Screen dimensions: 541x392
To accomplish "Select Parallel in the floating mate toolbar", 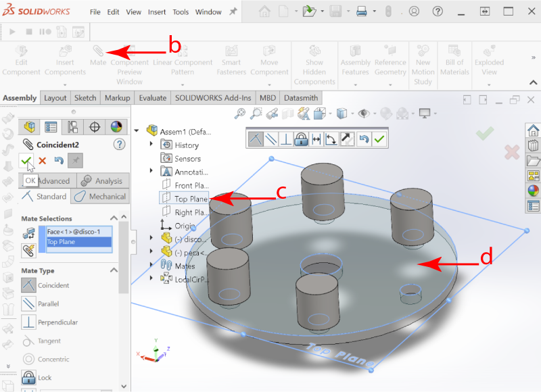I will 271,139.
